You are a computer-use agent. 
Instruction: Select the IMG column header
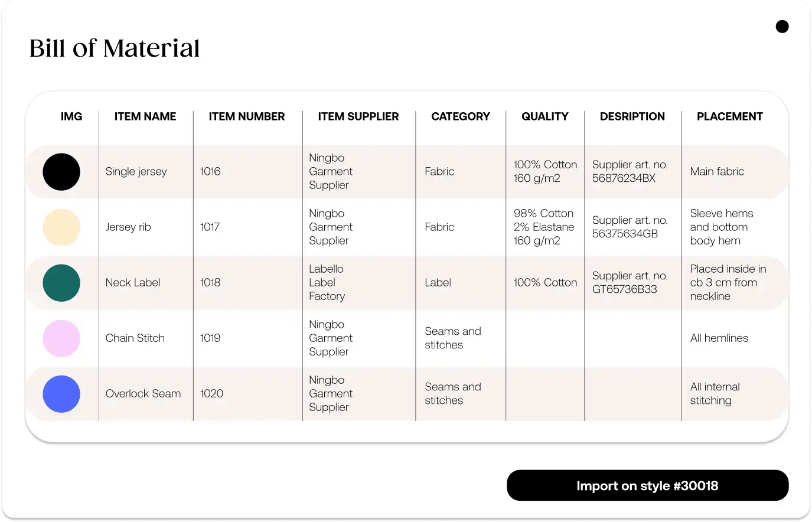(71, 116)
